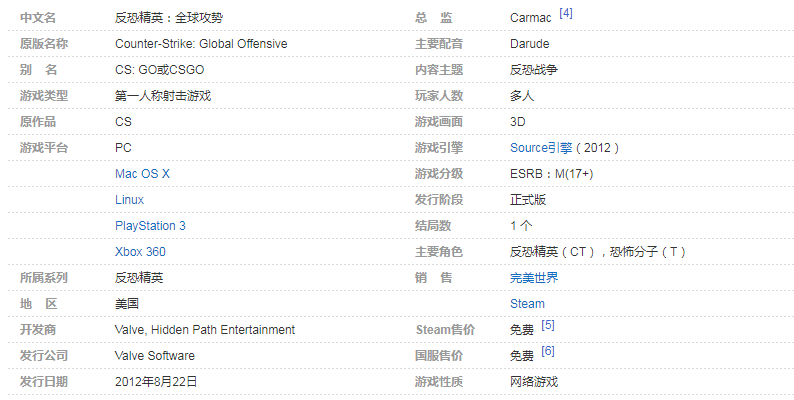The image size is (794, 400).
Task: Click the 开发商 label
Action: [x=38, y=330]
